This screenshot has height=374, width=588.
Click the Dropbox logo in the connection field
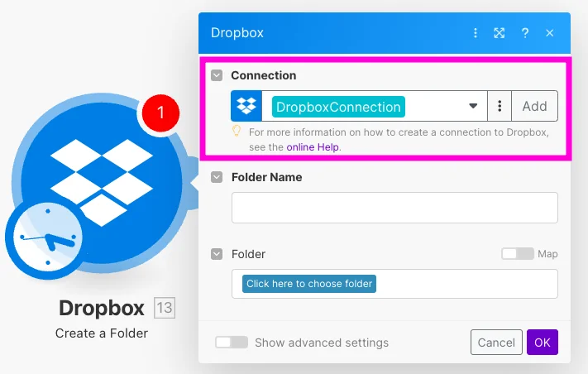tap(246, 106)
